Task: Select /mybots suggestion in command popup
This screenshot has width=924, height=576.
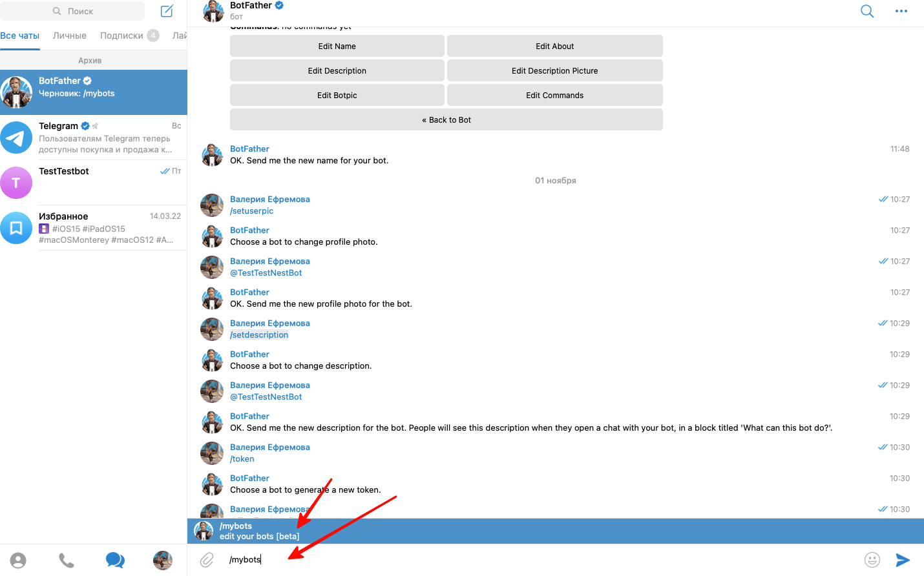Action: [258, 531]
